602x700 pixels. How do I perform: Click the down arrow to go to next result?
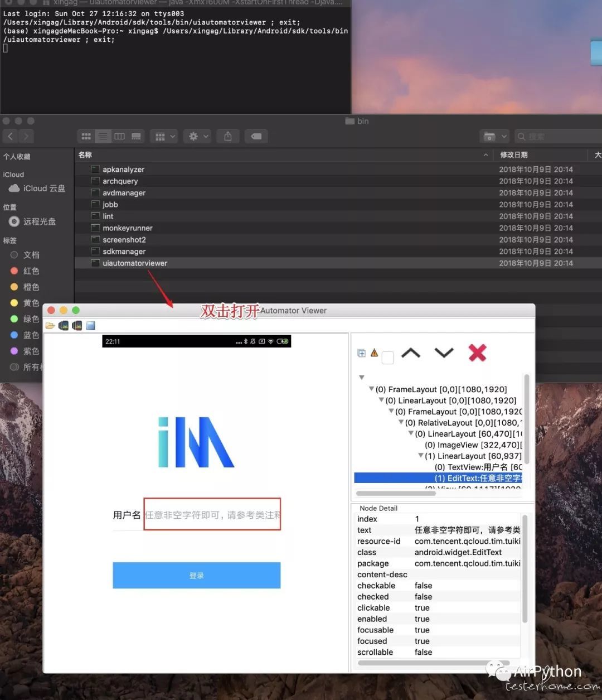pyautogui.click(x=444, y=353)
